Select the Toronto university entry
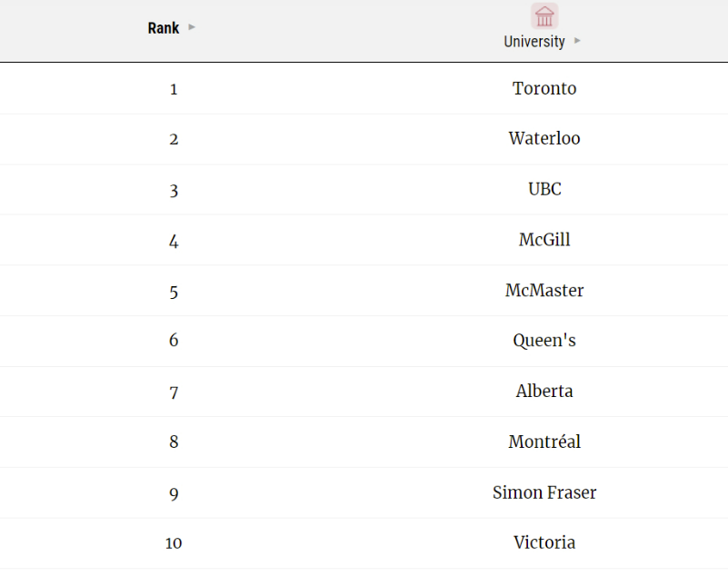The width and height of the screenshot is (728, 576). pos(544,88)
